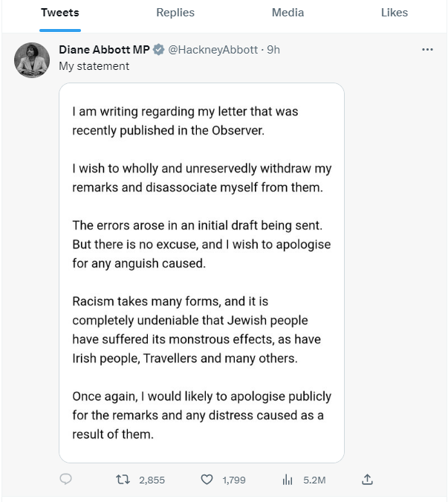The height and width of the screenshot is (502, 448).
Task: Like the tweet with the heart icon
Action: coord(207,480)
